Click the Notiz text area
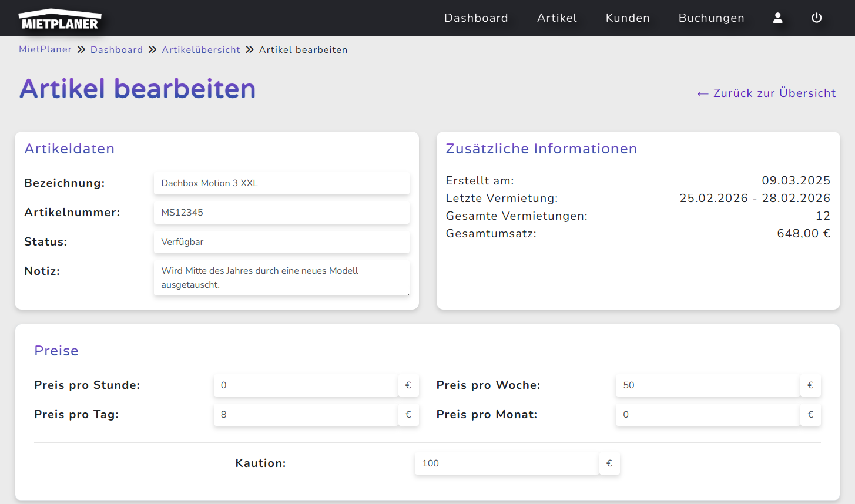This screenshot has height=504, width=855. click(x=281, y=277)
